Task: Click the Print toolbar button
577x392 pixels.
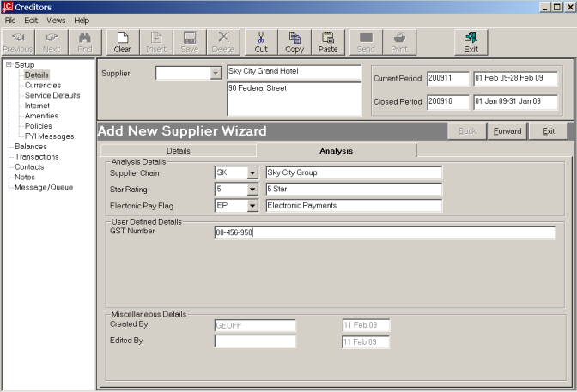Action: click(399, 42)
